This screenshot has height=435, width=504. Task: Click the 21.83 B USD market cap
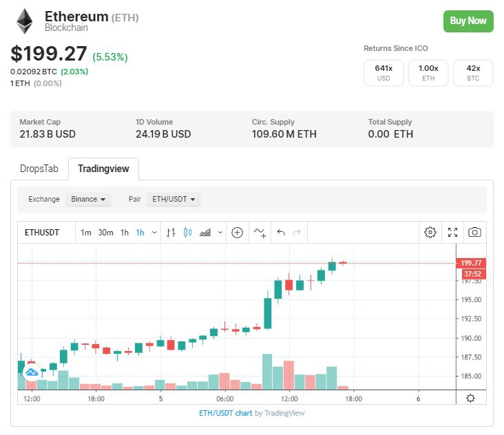click(48, 134)
